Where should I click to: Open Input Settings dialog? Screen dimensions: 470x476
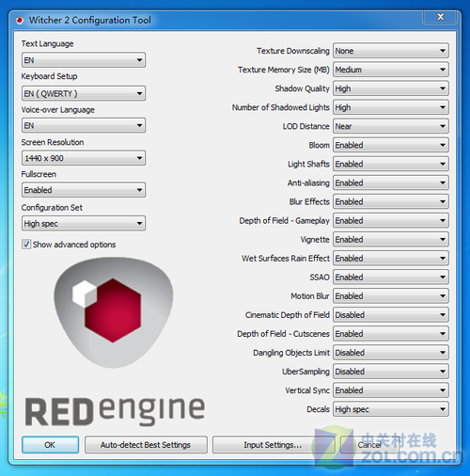(273, 445)
